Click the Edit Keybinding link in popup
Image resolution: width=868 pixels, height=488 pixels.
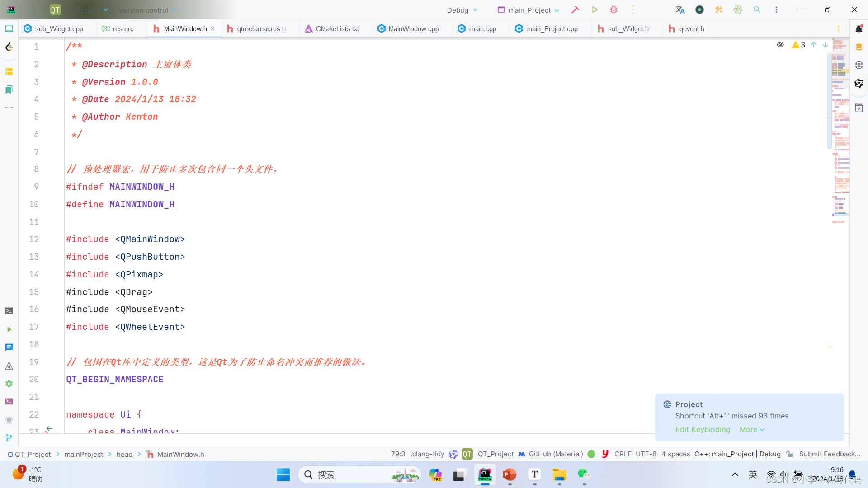tap(702, 429)
